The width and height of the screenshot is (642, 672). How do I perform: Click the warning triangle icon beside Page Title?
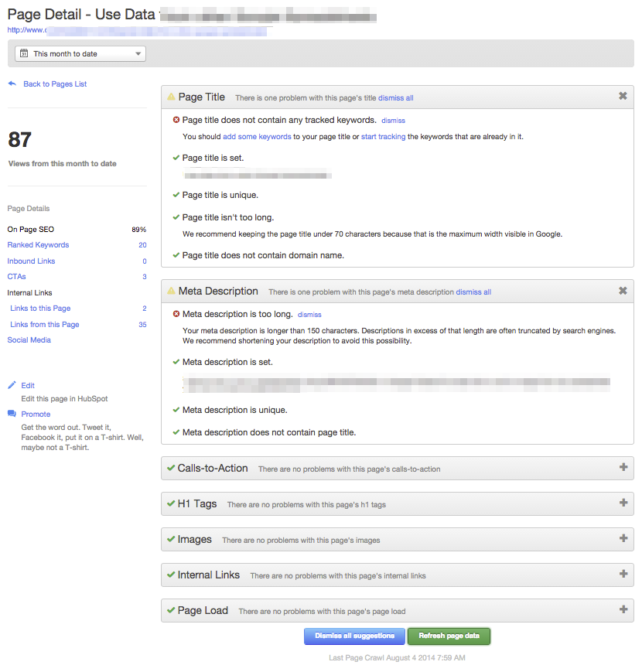coord(171,97)
